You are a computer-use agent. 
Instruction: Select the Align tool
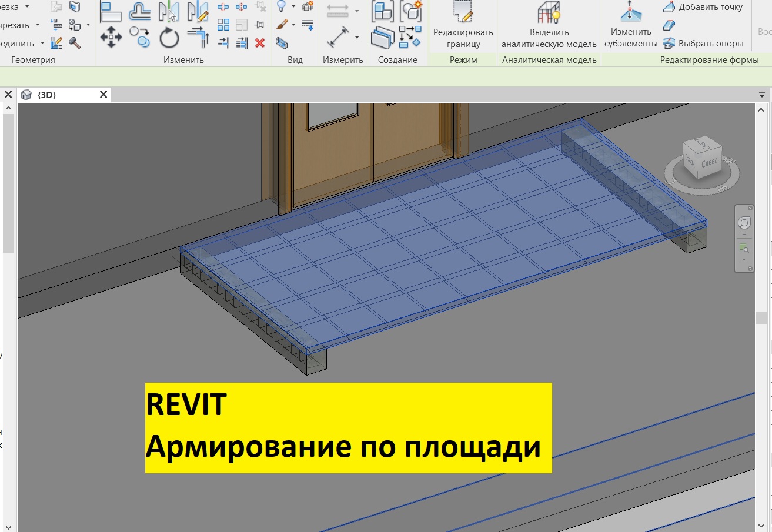point(111,11)
